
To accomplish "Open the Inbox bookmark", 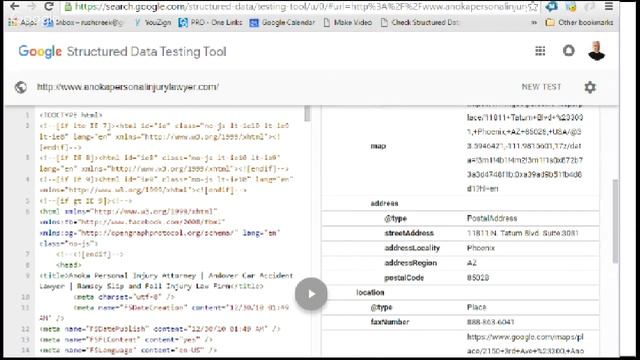I will [84, 22].
